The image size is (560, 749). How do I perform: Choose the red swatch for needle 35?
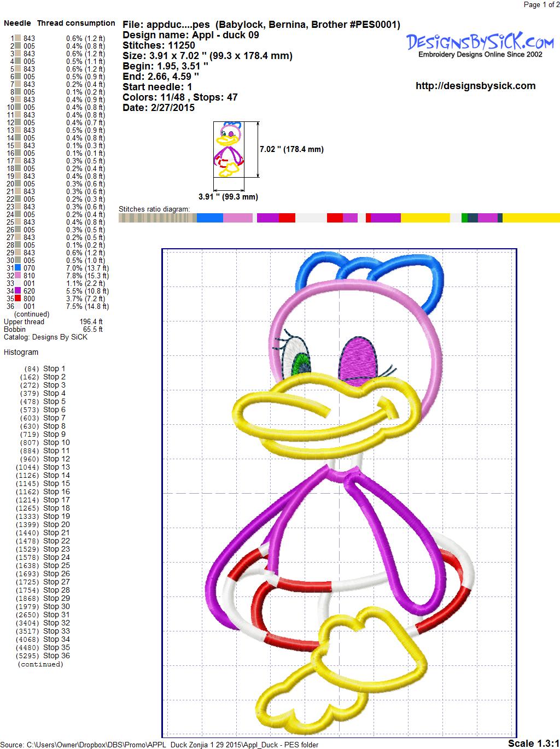(x=18, y=299)
